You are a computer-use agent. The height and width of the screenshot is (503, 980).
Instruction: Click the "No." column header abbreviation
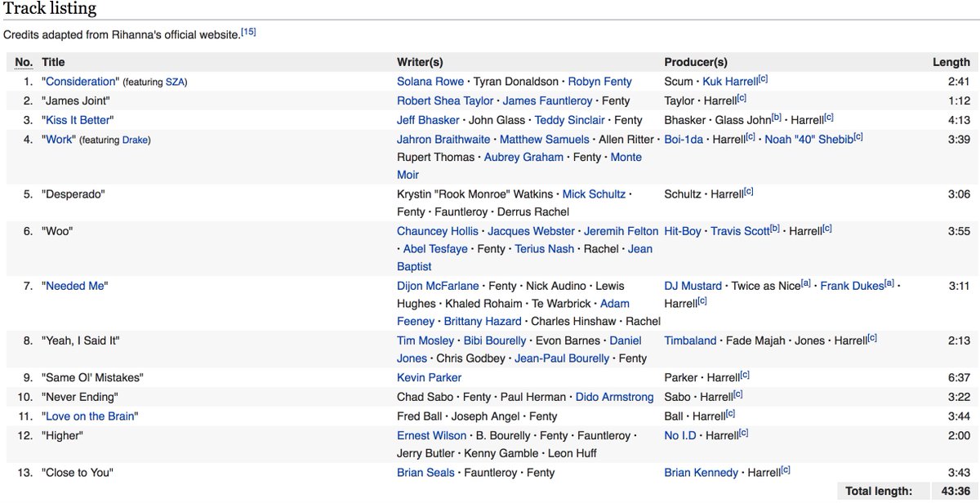tap(24, 62)
